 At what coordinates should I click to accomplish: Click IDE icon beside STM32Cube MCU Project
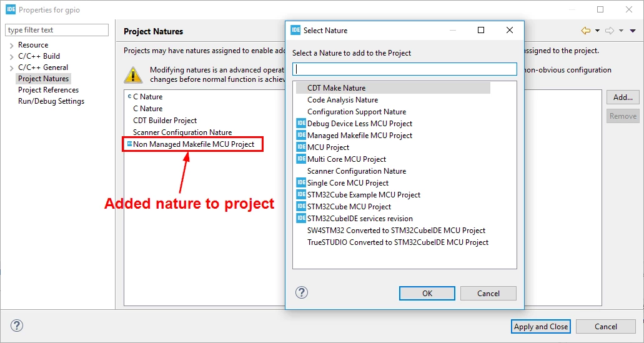(x=301, y=207)
